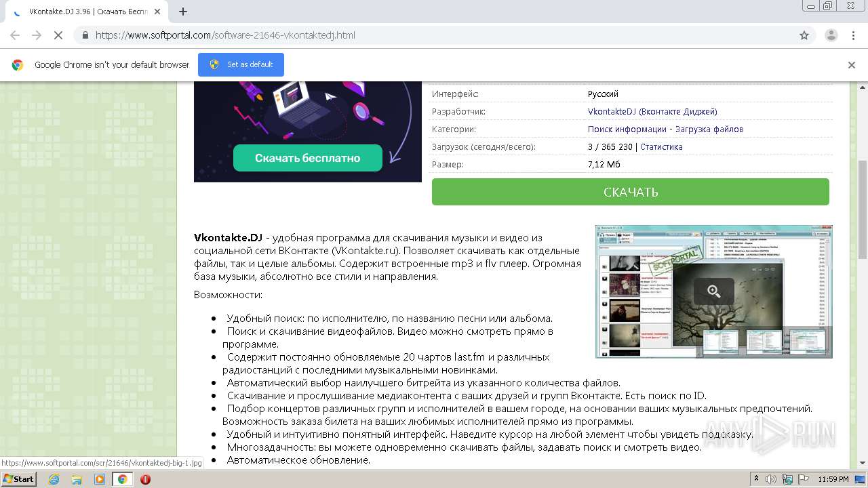Click the Размер row label
Image resolution: width=868 pixels, height=488 pixels.
point(448,164)
